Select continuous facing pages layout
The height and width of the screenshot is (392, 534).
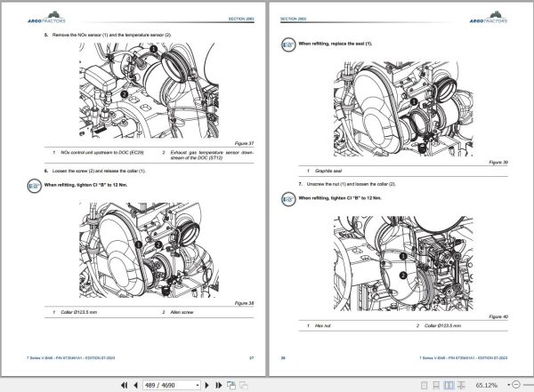click(461, 385)
